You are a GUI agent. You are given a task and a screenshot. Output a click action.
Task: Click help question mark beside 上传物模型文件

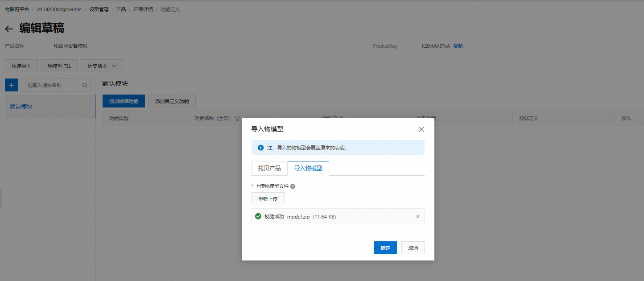[x=293, y=186]
